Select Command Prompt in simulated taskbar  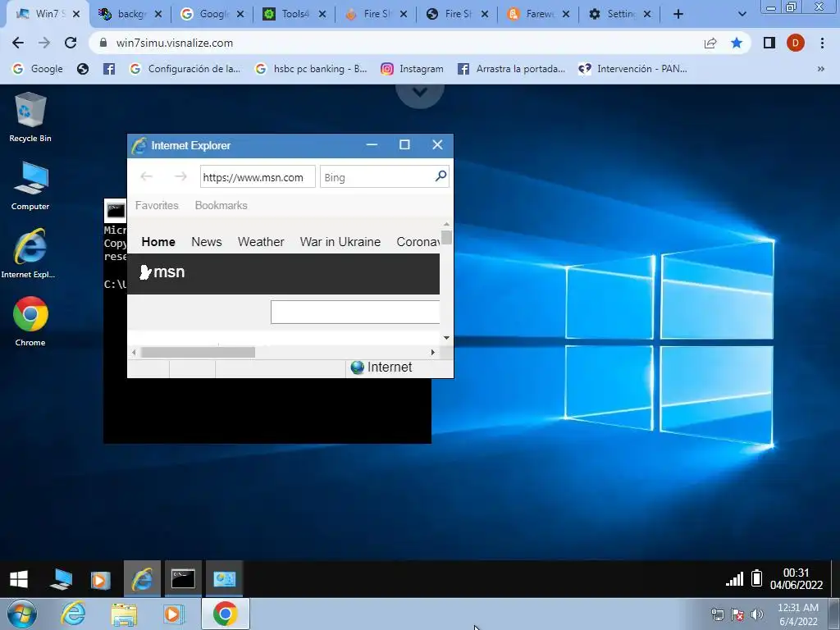pyautogui.click(x=183, y=579)
